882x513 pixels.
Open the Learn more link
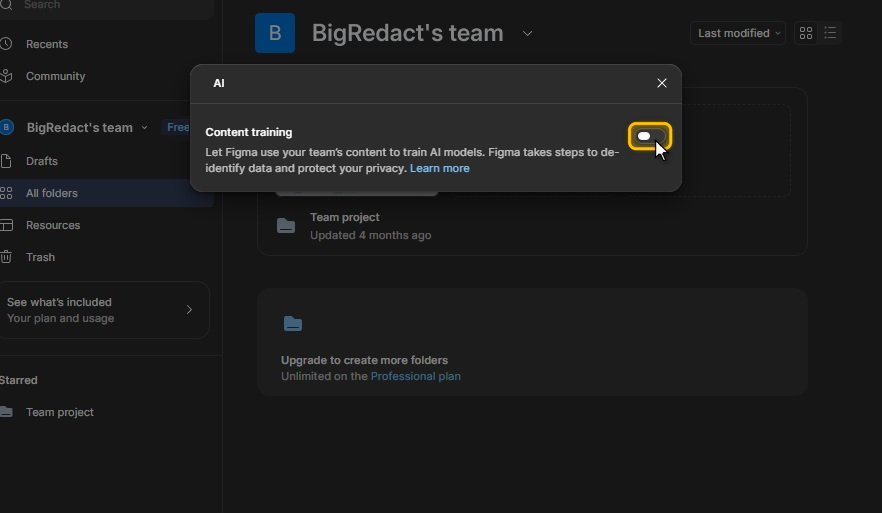439,168
